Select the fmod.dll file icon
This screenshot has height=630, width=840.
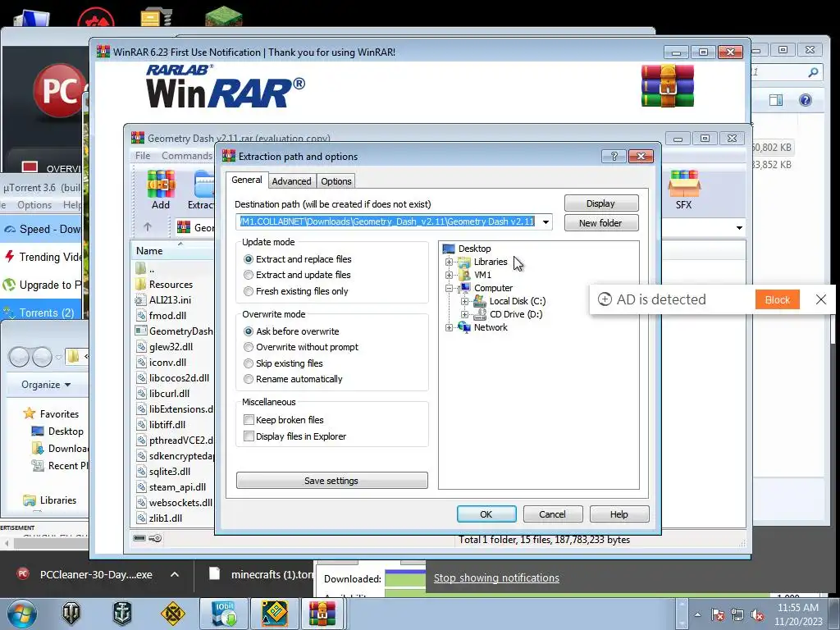(141, 316)
